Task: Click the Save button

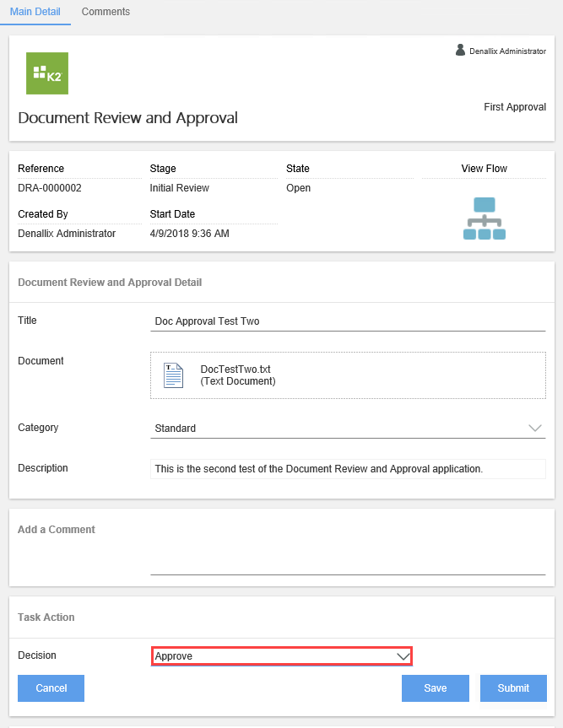Action: pos(435,688)
